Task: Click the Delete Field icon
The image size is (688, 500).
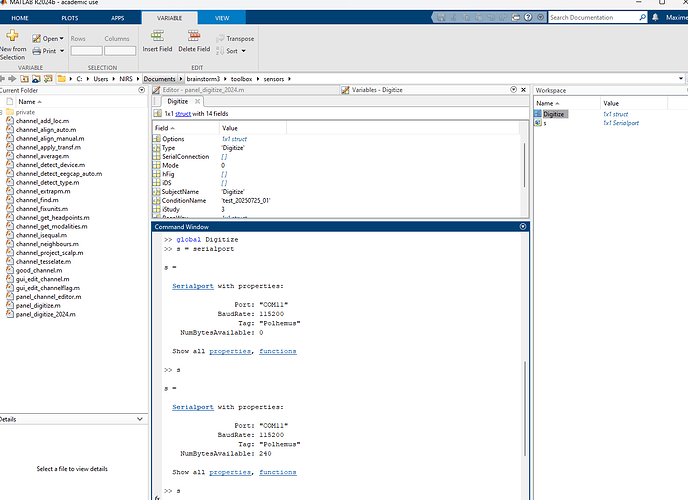Action: coord(194,36)
